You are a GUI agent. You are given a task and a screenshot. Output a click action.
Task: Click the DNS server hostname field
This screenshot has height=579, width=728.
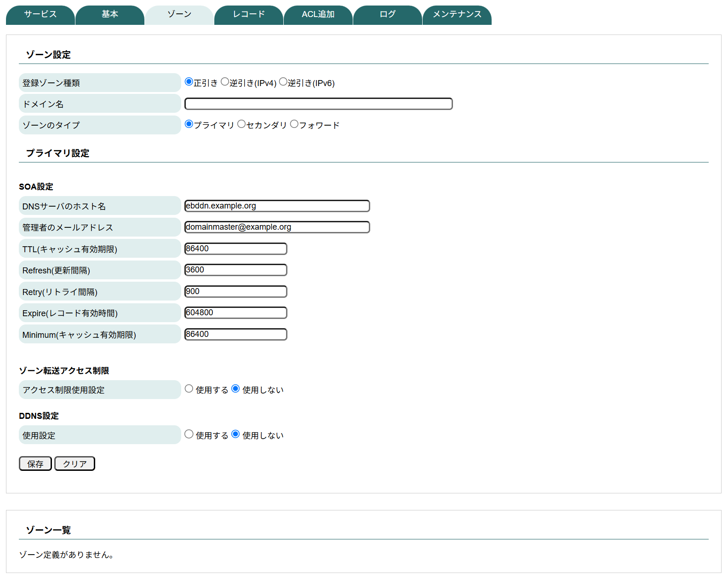(277, 206)
